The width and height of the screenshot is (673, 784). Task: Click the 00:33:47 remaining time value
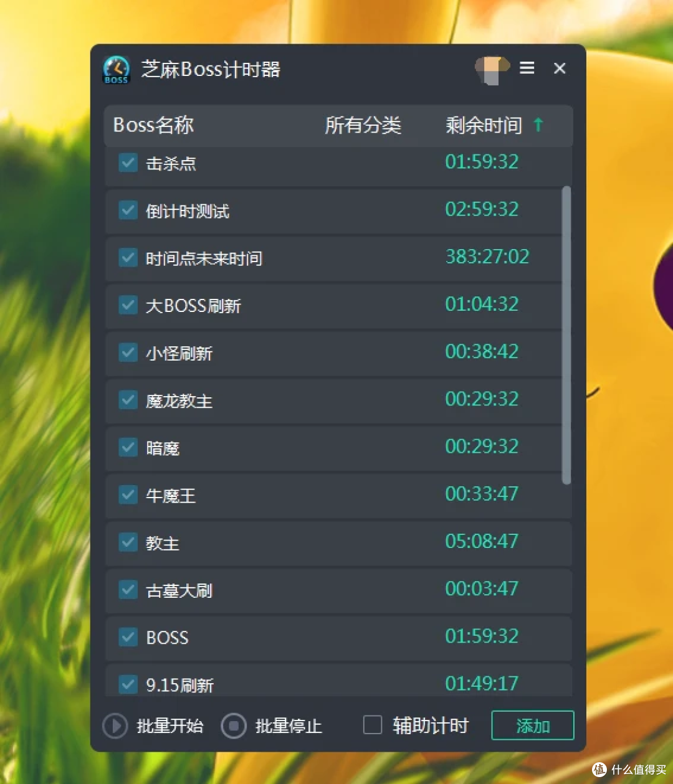[x=482, y=494]
